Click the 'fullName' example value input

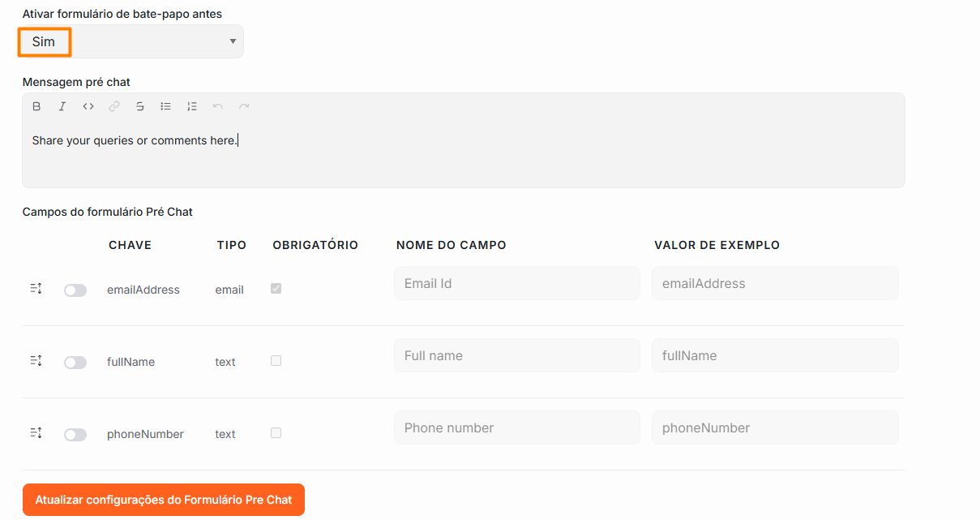click(x=775, y=355)
